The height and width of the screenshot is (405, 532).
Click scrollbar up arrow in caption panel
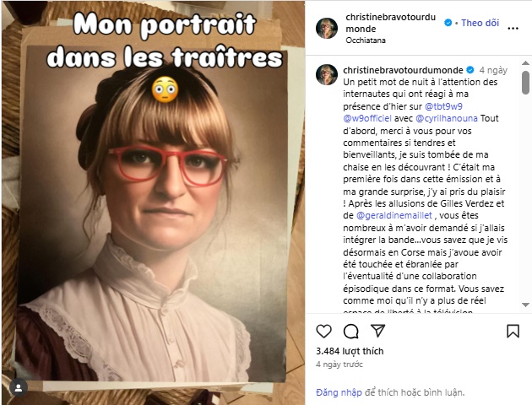pyautogui.click(x=525, y=63)
